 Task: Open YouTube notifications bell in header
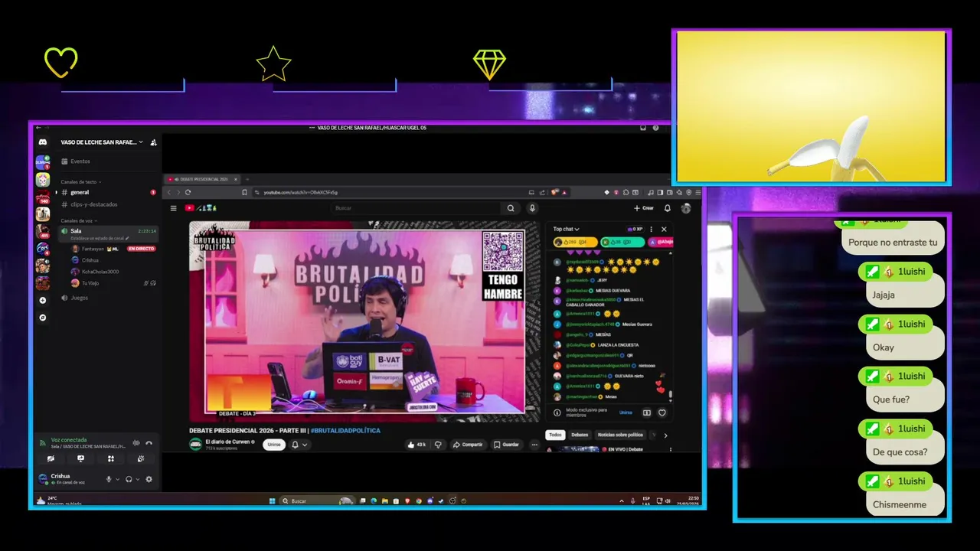tap(668, 208)
